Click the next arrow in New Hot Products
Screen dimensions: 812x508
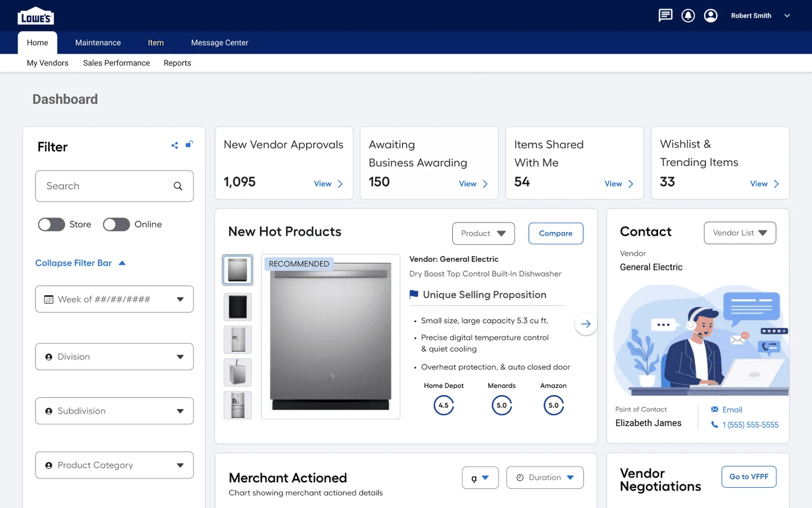click(x=586, y=324)
